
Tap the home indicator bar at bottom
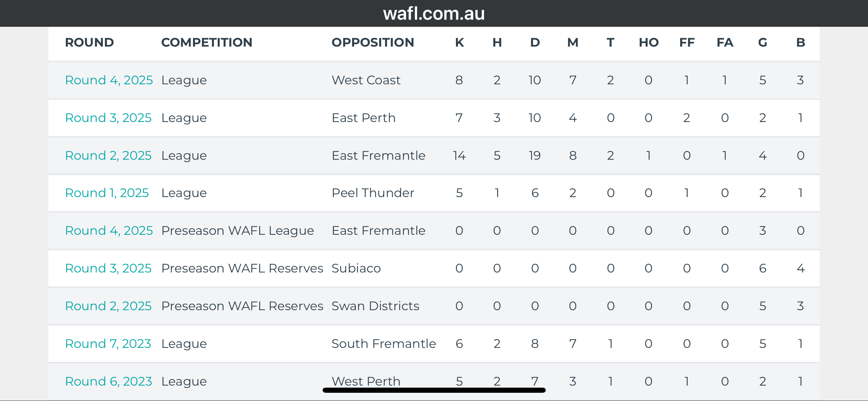(x=434, y=390)
